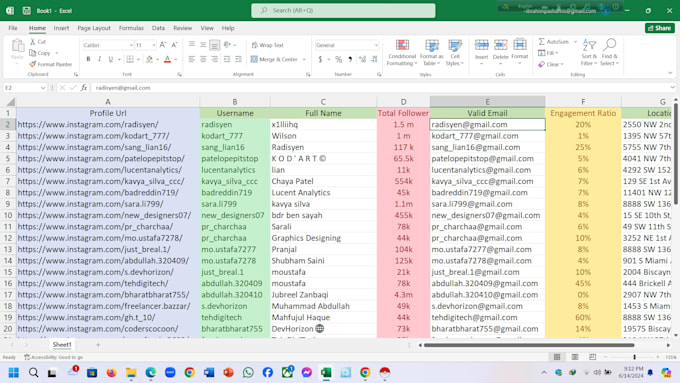680x383 pixels.
Task: Apply Percent Style format
Action: click(339, 59)
